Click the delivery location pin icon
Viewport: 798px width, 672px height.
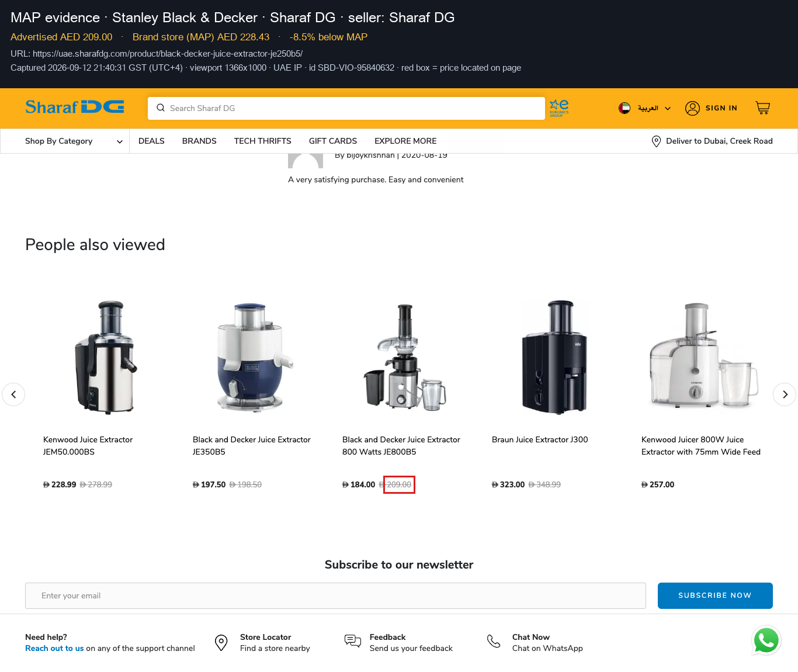click(656, 141)
